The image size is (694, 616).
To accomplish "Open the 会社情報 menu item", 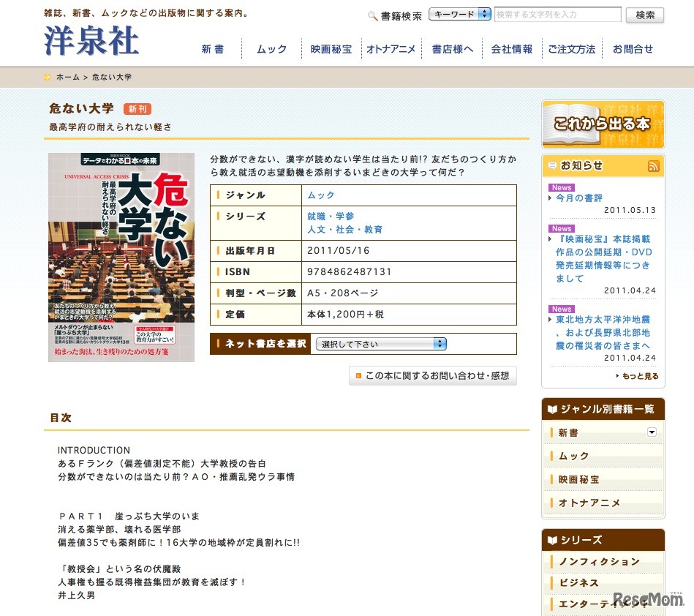I will (510, 48).
